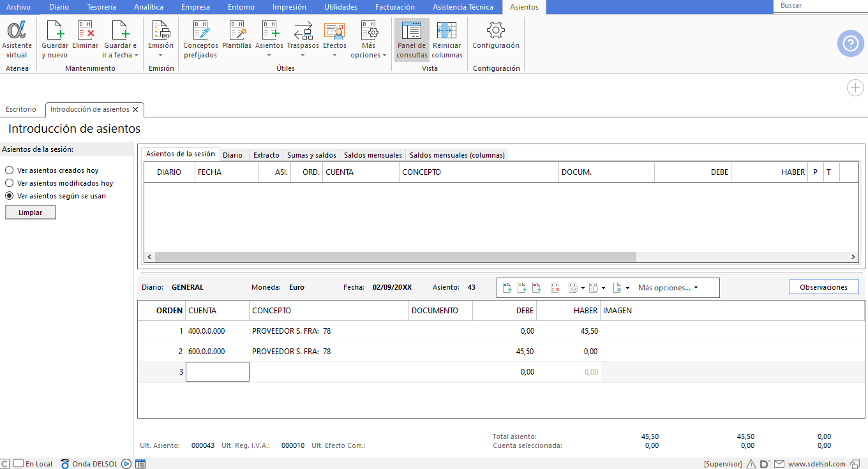Toggle the Panel de consultas view
This screenshot has width=868, height=469.
click(412, 40)
